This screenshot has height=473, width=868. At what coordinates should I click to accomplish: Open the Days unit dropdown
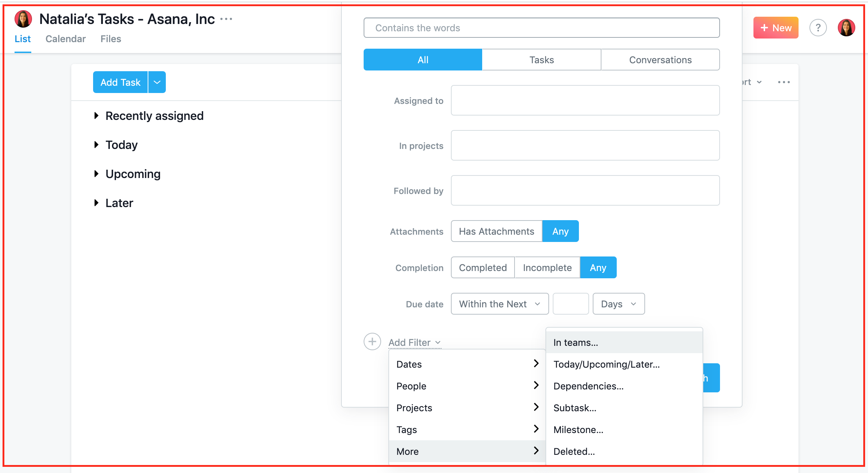pos(618,304)
